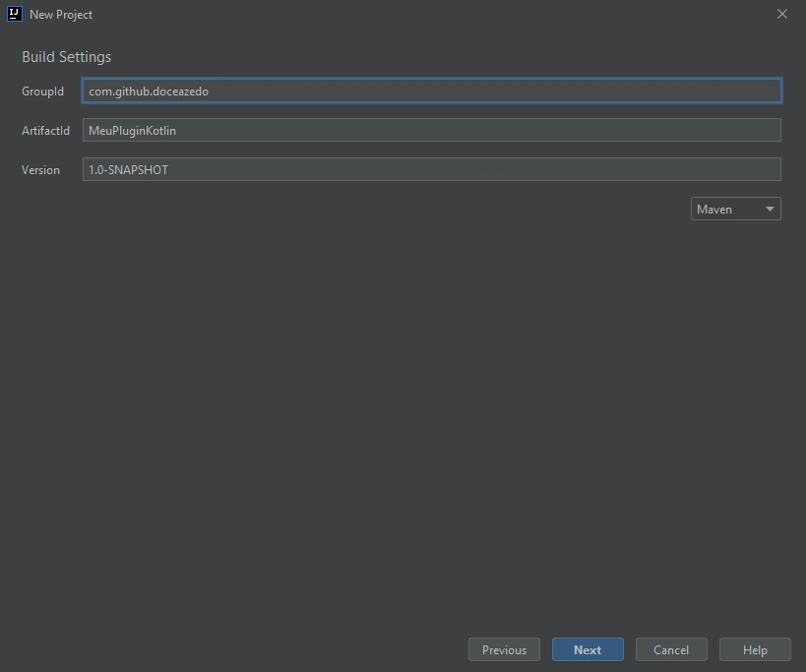Click the Version label
This screenshot has width=806, height=672.
click(40, 169)
